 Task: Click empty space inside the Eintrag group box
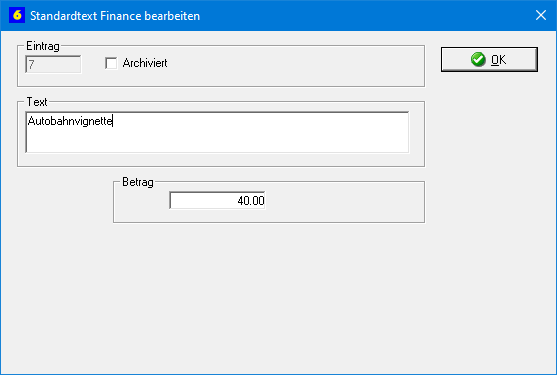pos(295,66)
